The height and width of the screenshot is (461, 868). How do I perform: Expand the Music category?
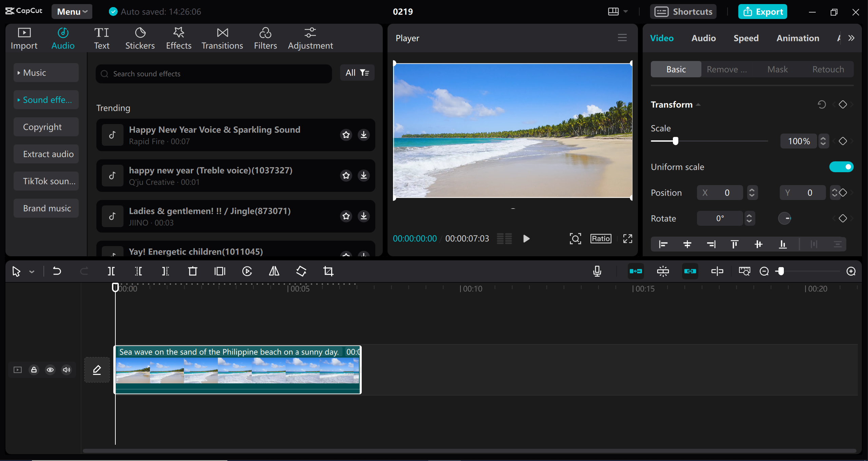[45, 72]
